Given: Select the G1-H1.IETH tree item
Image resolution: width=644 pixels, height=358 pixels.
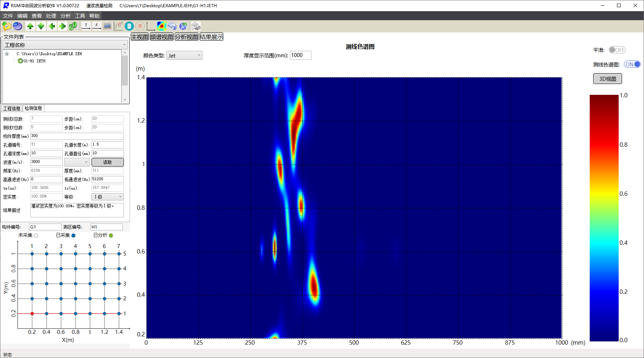Looking at the screenshot, I should pos(35,61).
